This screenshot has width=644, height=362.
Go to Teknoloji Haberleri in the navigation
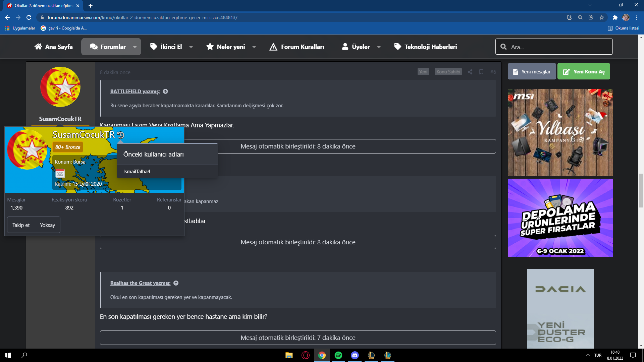point(425,47)
